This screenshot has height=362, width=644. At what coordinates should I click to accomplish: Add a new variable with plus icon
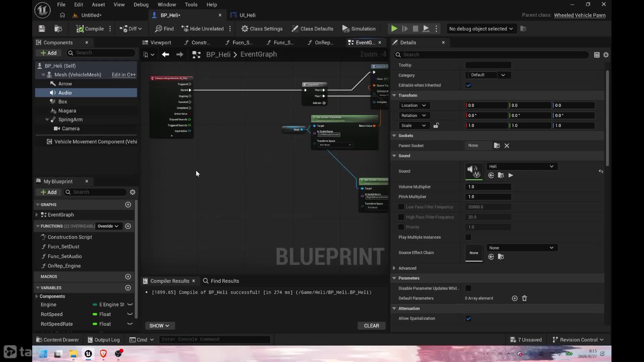[128, 288]
